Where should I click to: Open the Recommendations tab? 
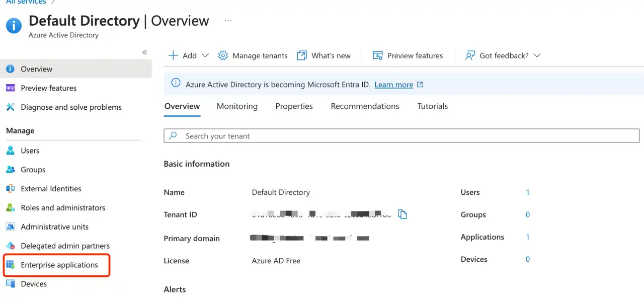point(365,106)
